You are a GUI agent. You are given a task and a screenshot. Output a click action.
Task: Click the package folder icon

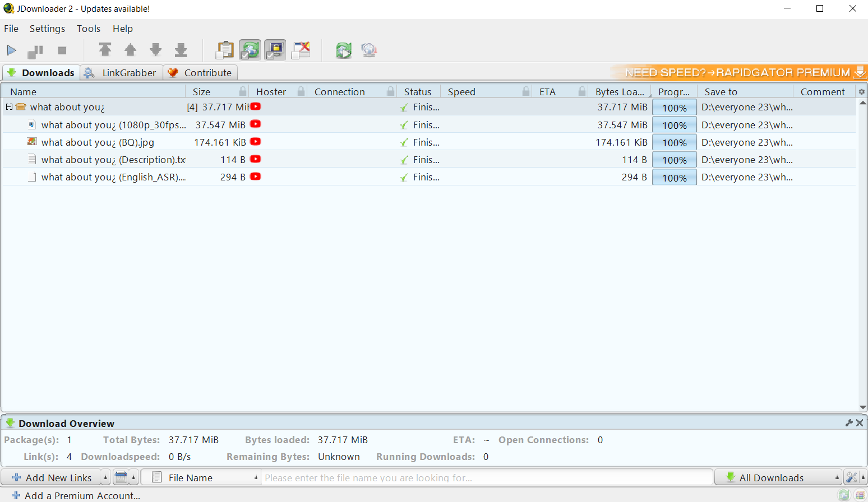point(21,106)
